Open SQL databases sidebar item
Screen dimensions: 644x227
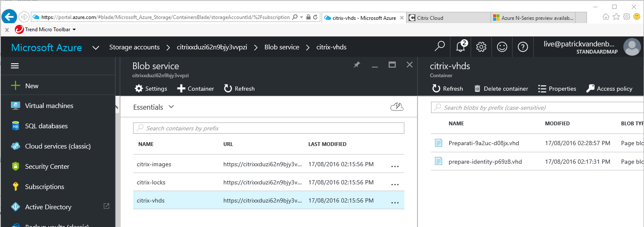(46, 126)
